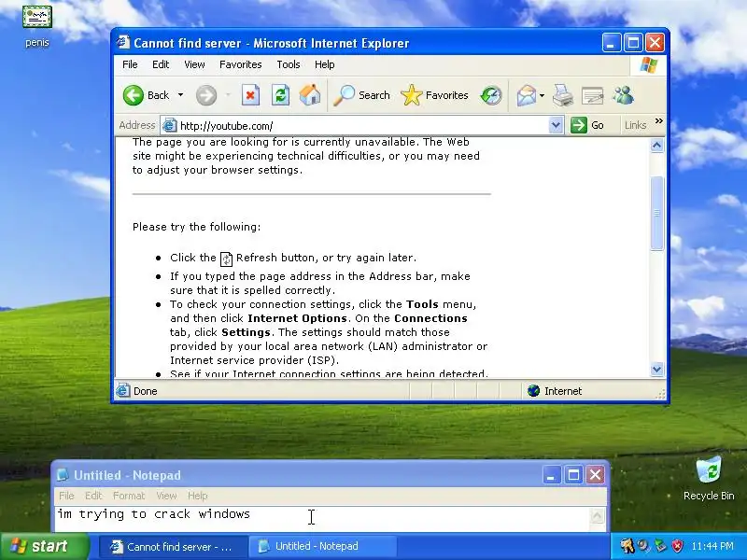Image resolution: width=747 pixels, height=560 pixels.
Task: Open the Format menu in Notepad
Action: pos(129,496)
